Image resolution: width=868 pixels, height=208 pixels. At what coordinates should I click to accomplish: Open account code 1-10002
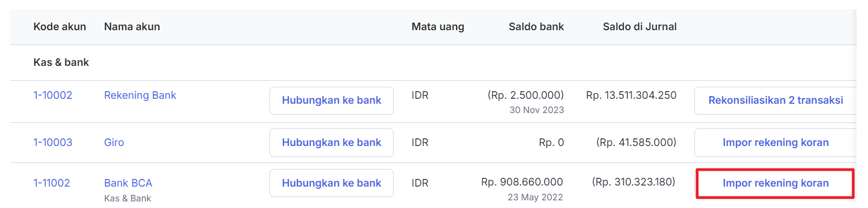point(53,95)
